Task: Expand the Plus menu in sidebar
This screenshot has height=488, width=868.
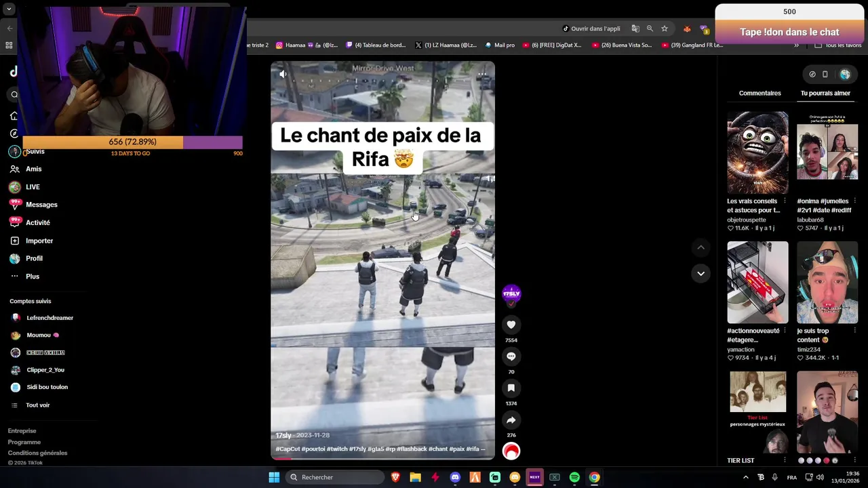Action: point(33,277)
